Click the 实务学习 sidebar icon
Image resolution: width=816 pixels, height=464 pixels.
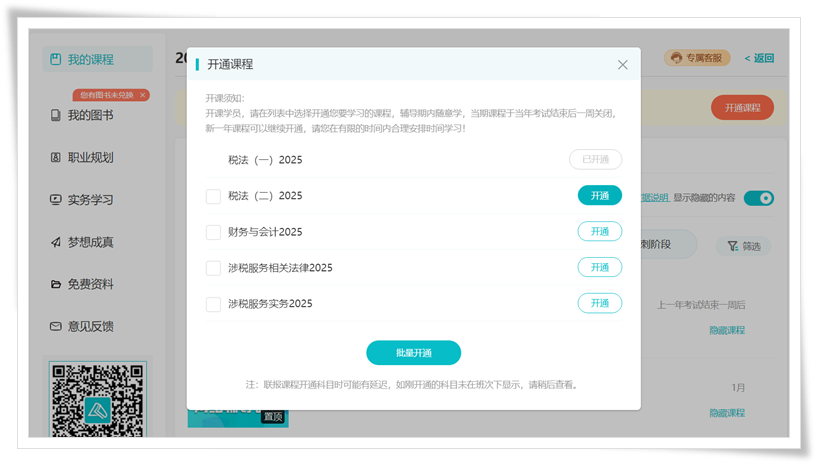[x=56, y=200]
